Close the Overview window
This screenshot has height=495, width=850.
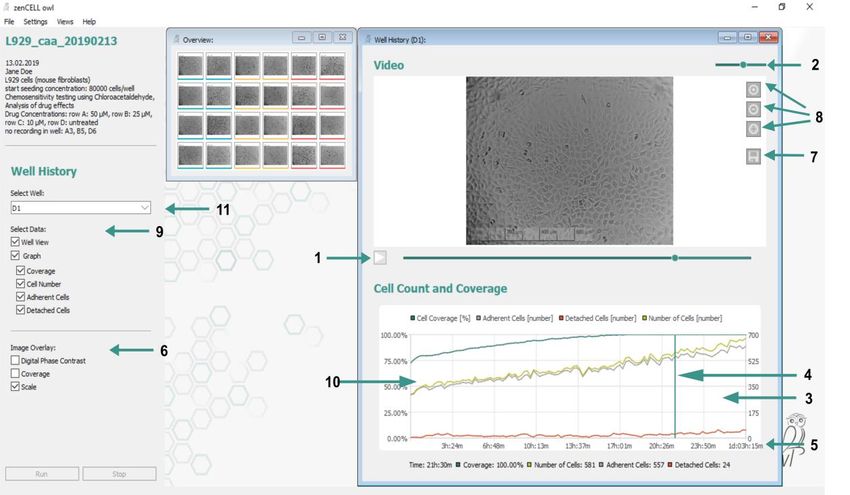click(343, 37)
